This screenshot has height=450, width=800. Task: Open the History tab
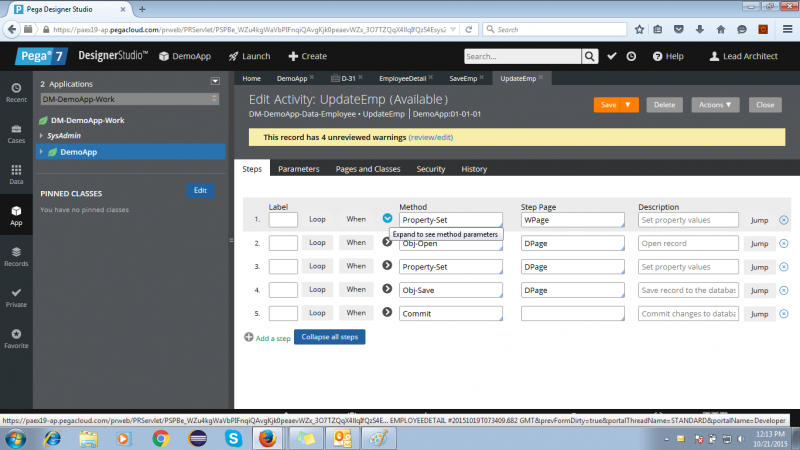click(474, 169)
